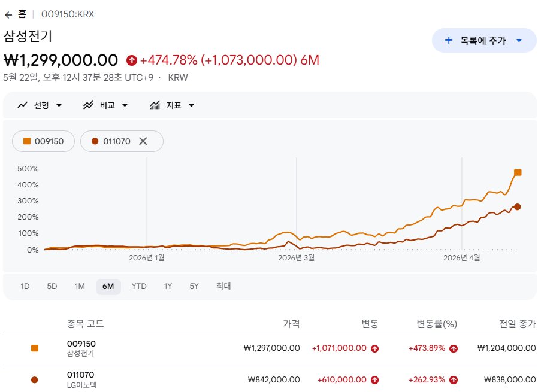The width and height of the screenshot is (541, 392).
Task: Open the 지표 indicators dropdown
Action: pos(172,105)
